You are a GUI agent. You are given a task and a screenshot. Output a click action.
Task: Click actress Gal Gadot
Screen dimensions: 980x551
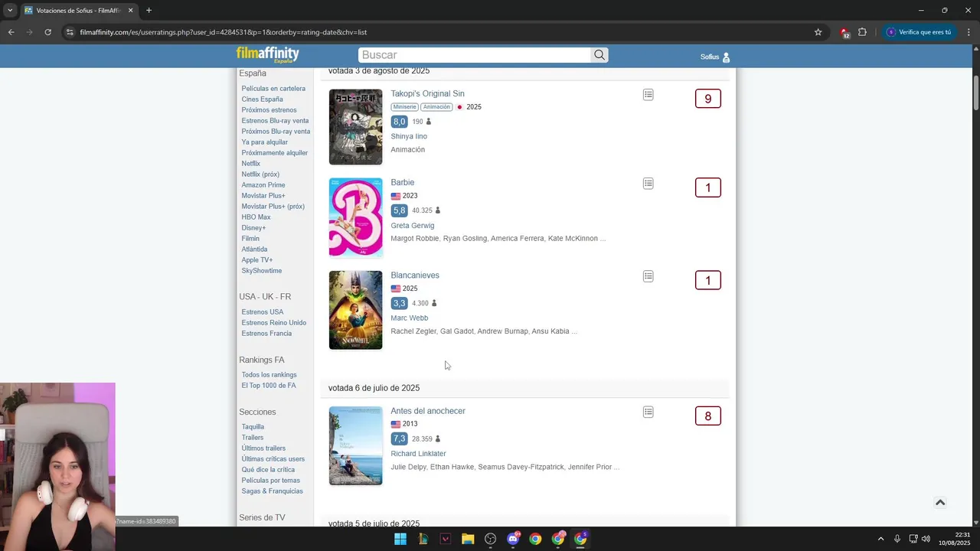(x=456, y=331)
